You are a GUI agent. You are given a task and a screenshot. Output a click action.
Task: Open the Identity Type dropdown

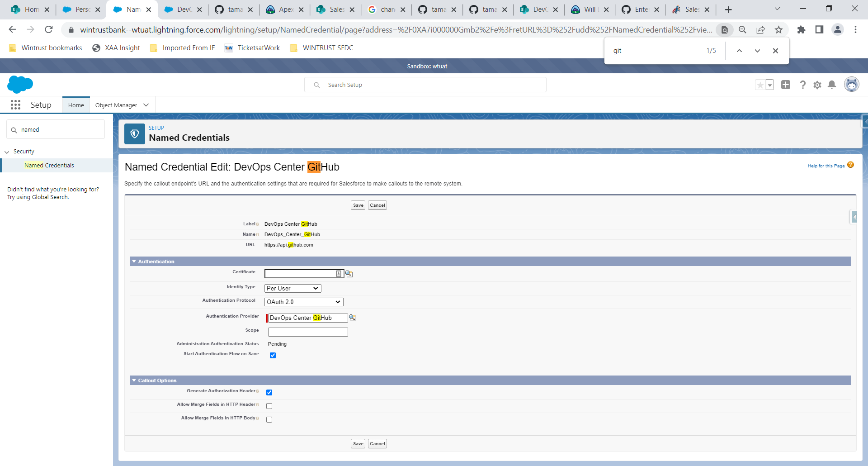(292, 288)
